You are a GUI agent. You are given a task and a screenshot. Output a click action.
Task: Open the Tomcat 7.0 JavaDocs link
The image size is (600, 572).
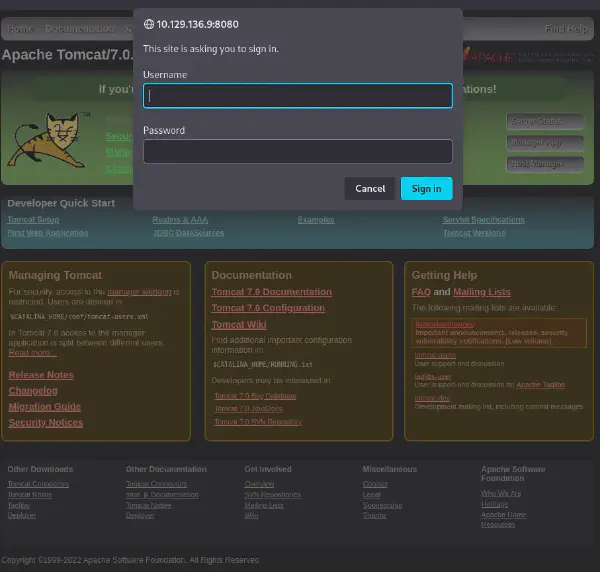(249, 409)
